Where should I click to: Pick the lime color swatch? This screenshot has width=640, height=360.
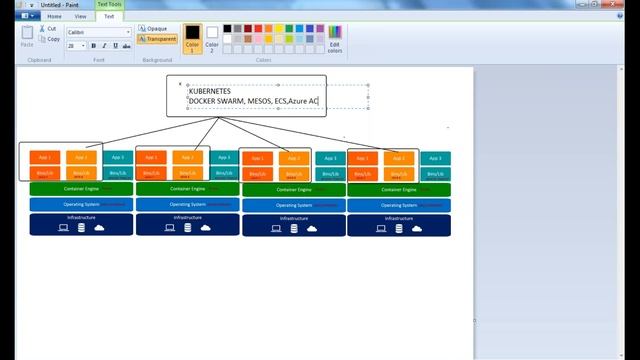pos(289,39)
